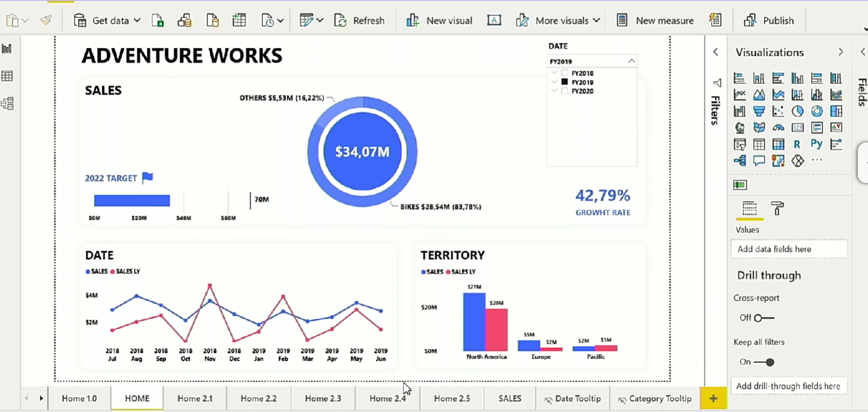Select the Pie chart visualization
Image resolution: width=868 pixels, height=412 pixels.
click(797, 111)
